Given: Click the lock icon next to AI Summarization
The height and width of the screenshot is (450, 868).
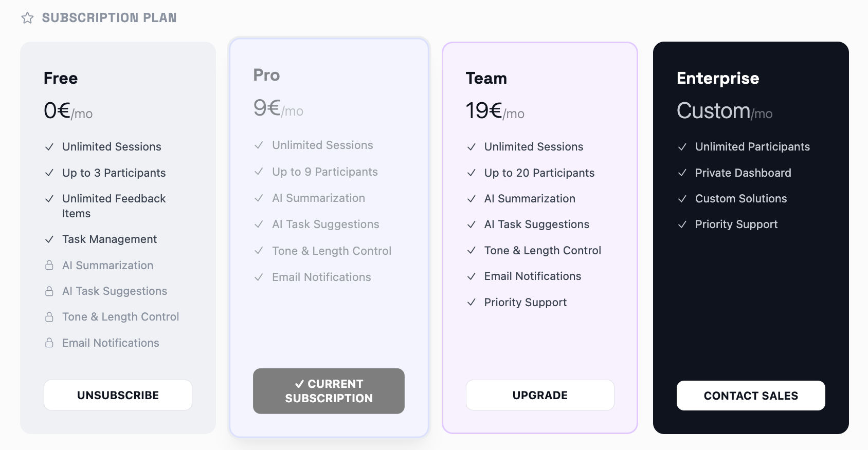Looking at the screenshot, I should click(49, 265).
